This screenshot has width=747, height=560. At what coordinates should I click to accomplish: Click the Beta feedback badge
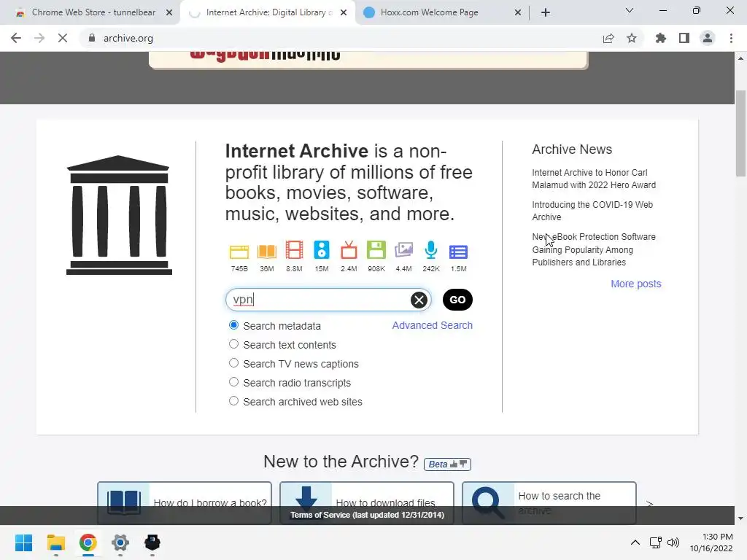pyautogui.click(x=447, y=464)
